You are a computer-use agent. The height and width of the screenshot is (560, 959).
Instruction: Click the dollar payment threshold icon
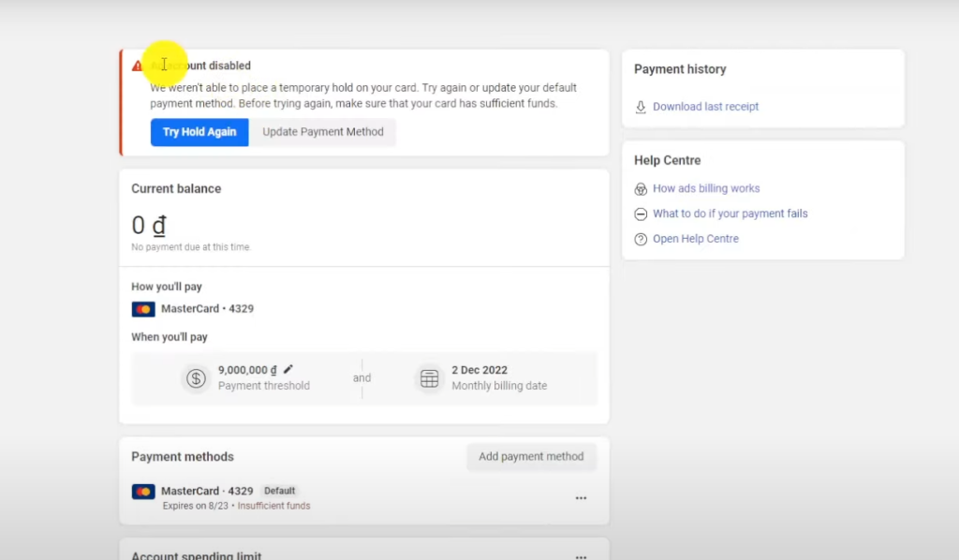tap(196, 378)
